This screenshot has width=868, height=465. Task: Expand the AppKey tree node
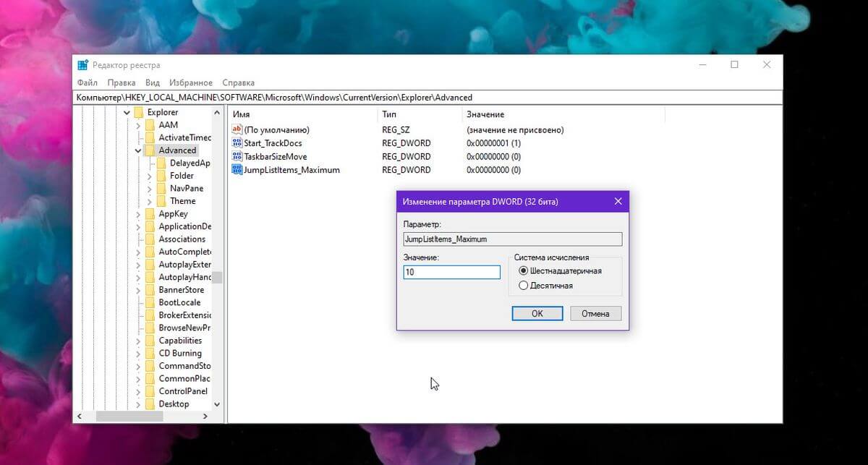[x=138, y=214]
